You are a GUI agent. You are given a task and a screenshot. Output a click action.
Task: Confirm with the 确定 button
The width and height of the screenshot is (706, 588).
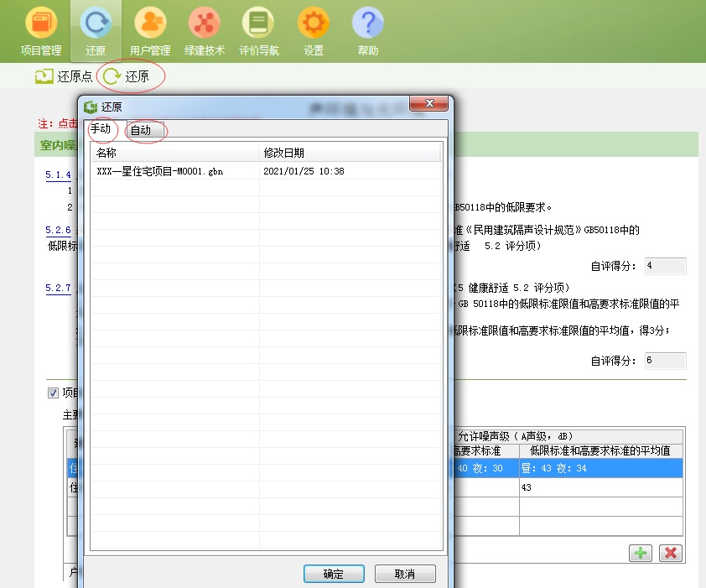[x=334, y=574]
